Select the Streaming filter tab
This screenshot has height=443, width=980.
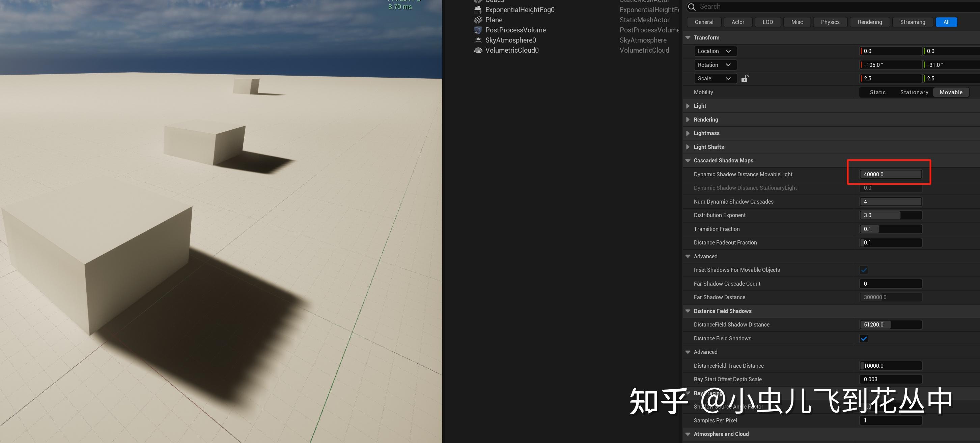(912, 22)
